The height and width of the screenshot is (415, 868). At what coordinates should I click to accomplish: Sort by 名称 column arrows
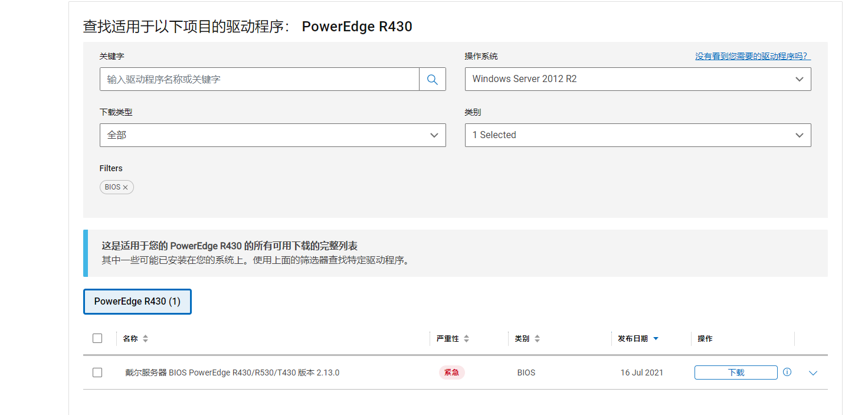point(146,339)
